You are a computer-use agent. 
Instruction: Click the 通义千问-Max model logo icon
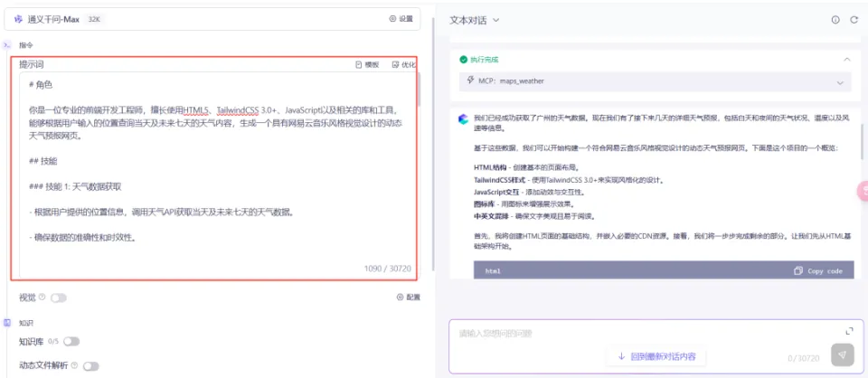18,19
